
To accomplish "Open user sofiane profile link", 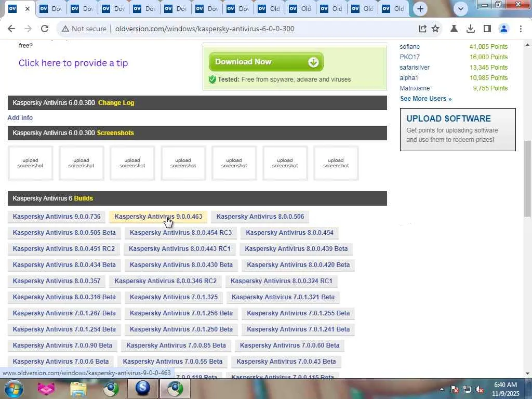I will coord(409,47).
